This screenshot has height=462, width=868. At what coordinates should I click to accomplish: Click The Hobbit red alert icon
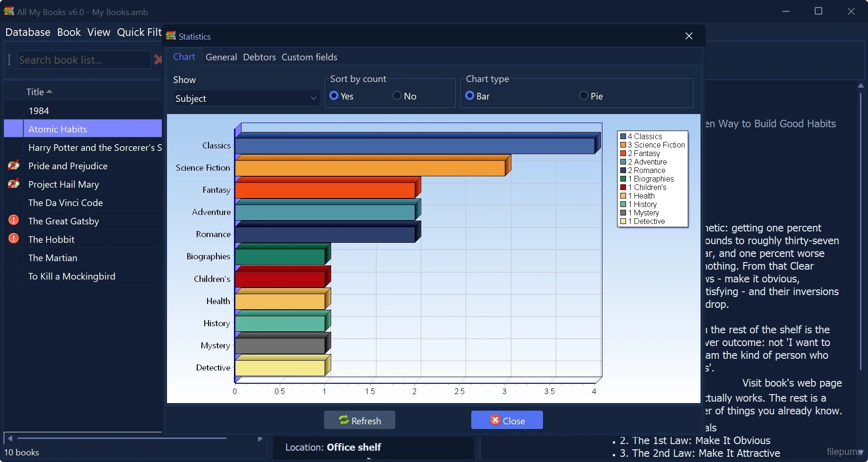pos(14,239)
